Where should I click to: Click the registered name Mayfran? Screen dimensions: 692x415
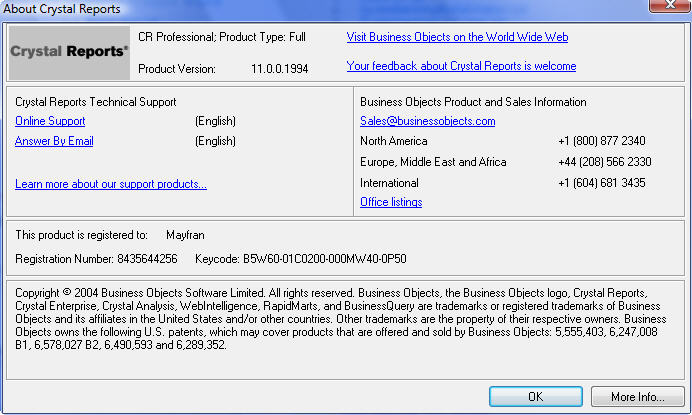click(x=185, y=235)
